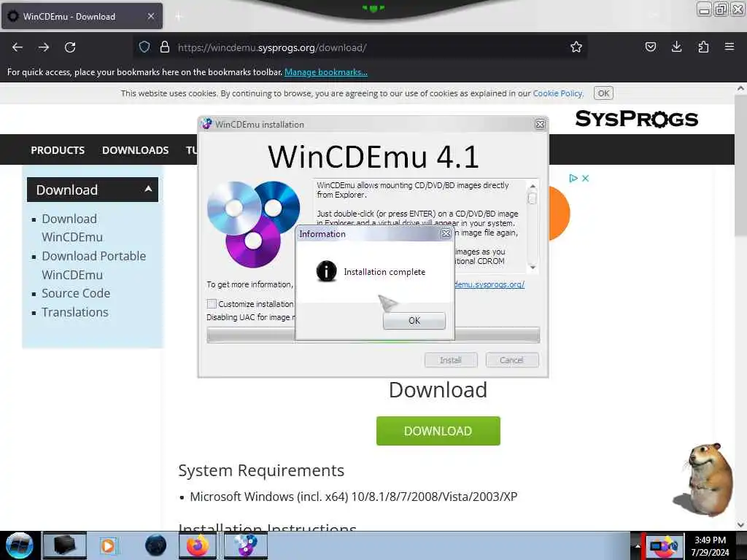Open the PRODUCTS menu

point(58,150)
